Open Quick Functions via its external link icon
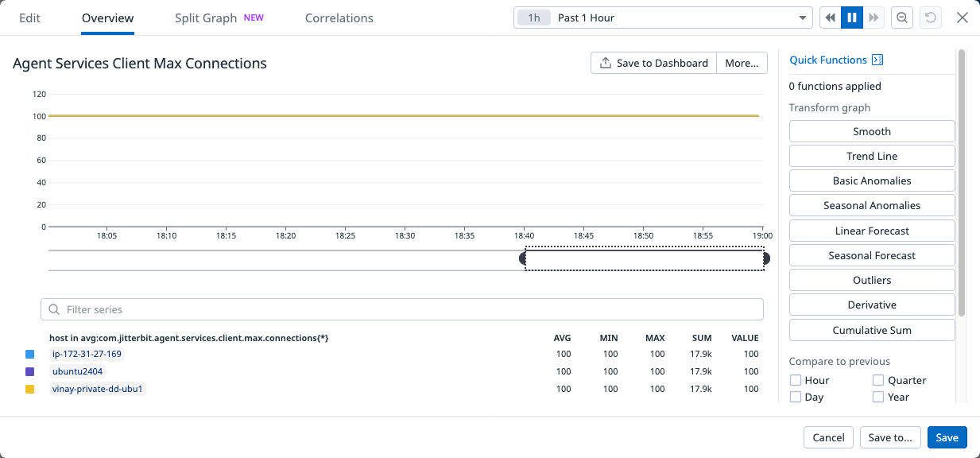This screenshot has width=980, height=458. (877, 60)
